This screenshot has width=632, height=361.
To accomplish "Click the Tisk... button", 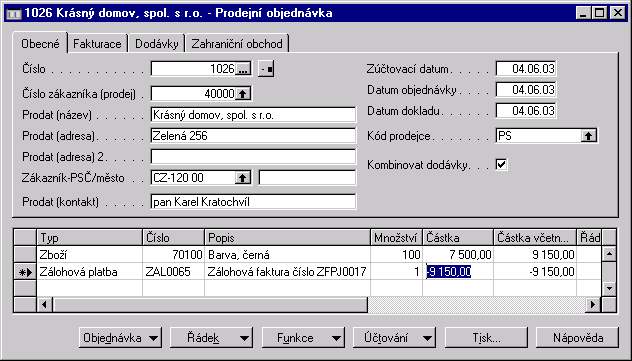I will coord(486,338).
